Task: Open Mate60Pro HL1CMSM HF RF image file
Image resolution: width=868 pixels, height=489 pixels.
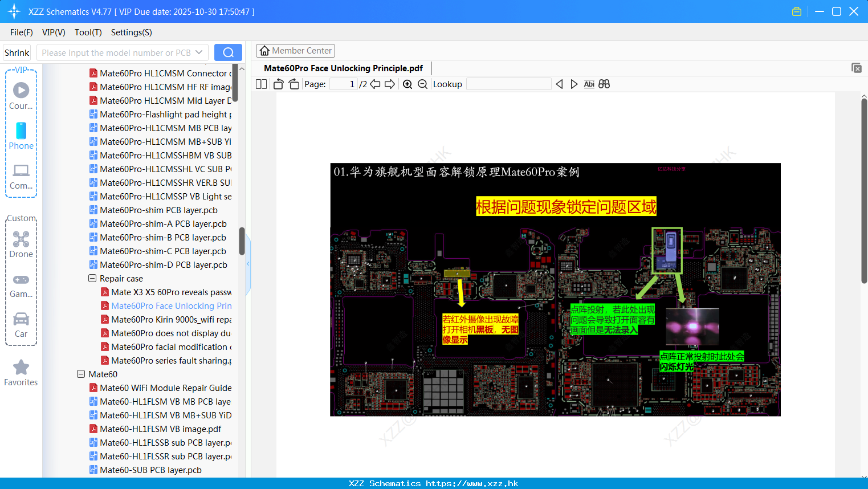Action: coord(160,87)
